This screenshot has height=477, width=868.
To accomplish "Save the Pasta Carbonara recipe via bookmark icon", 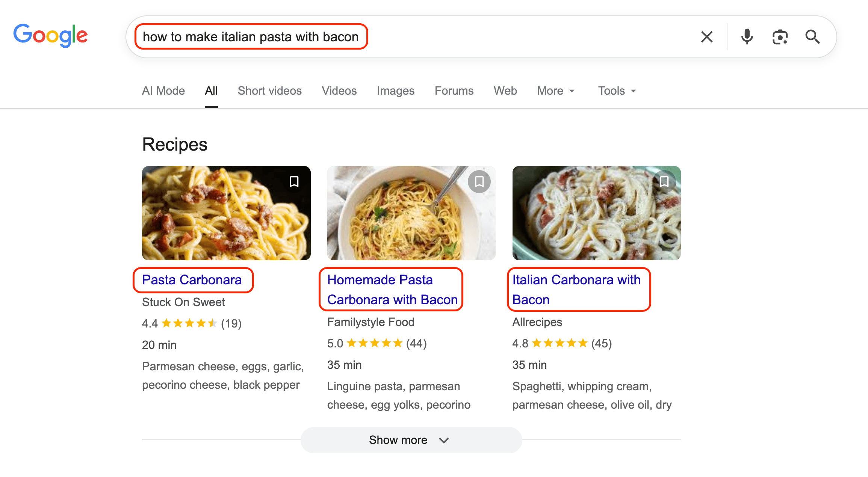I will pyautogui.click(x=294, y=181).
